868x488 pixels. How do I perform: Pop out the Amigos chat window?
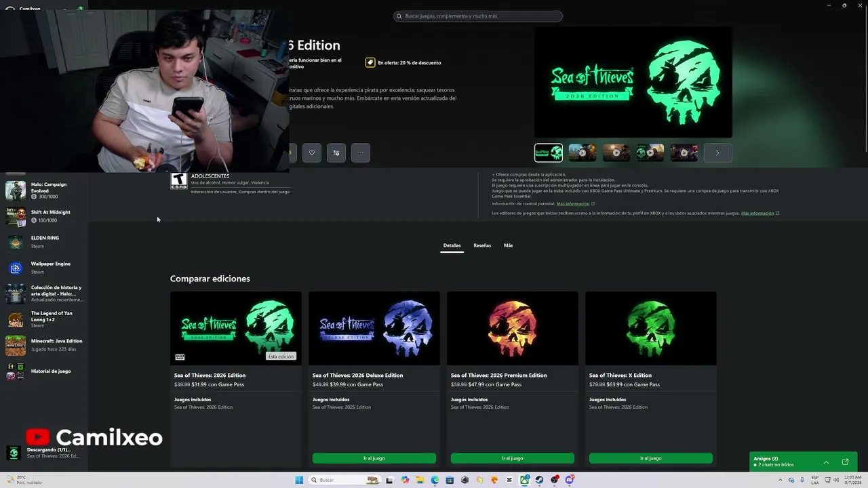(845, 462)
